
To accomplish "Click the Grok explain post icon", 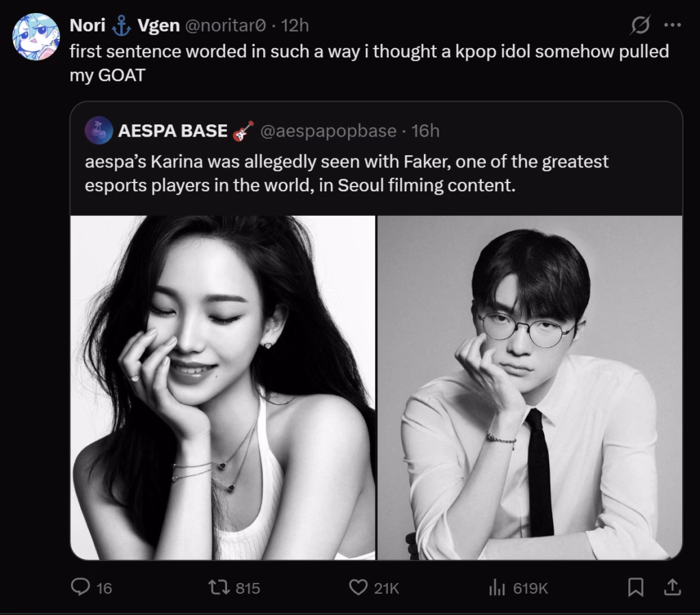I will click(x=640, y=26).
